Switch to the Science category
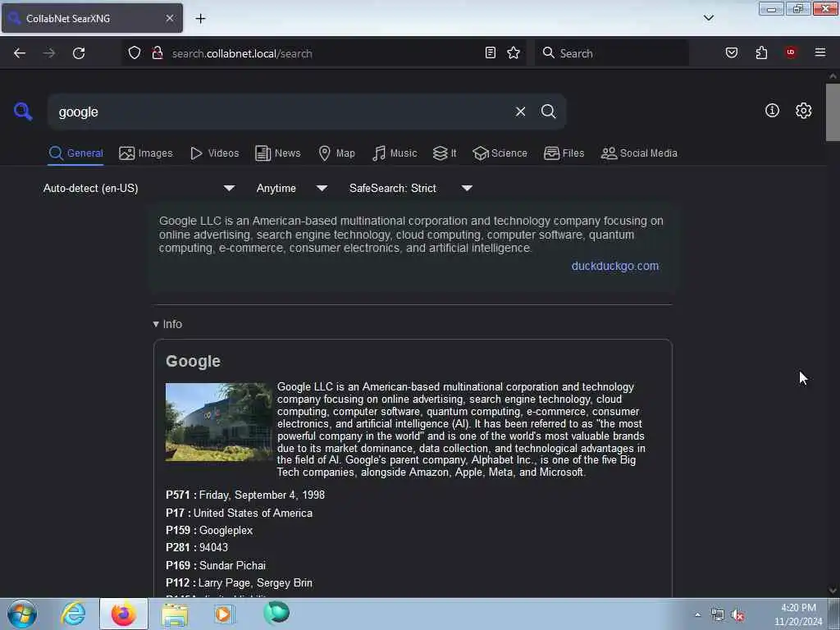The width and height of the screenshot is (840, 630). point(500,153)
